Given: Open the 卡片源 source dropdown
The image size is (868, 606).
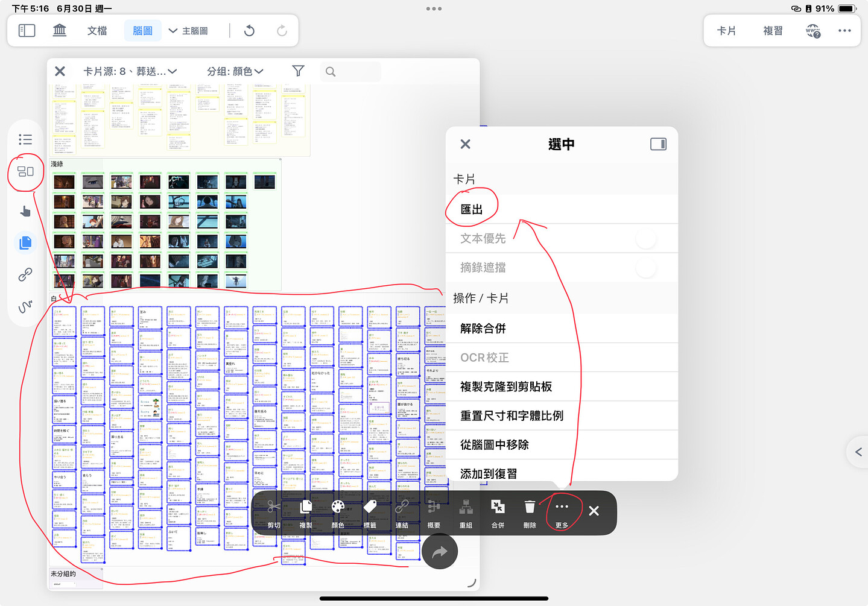Looking at the screenshot, I should (130, 71).
